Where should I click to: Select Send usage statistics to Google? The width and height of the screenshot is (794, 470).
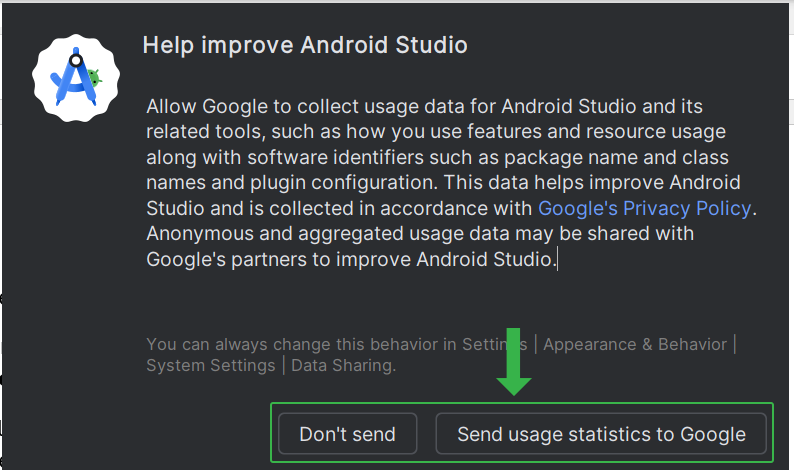pos(601,434)
